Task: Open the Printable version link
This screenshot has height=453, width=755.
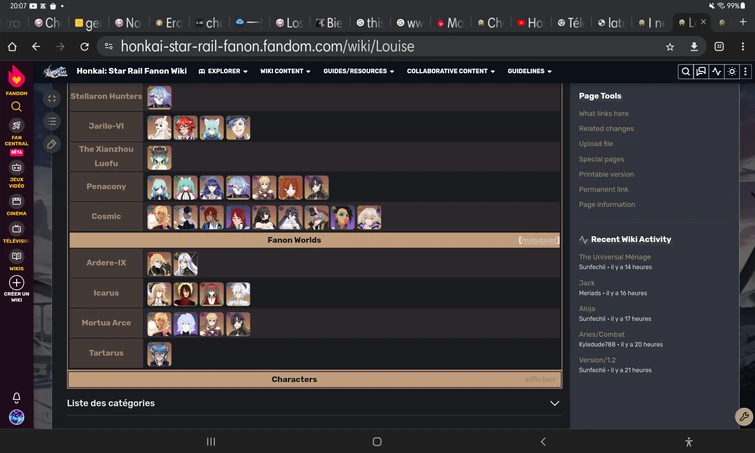Action: (x=606, y=174)
